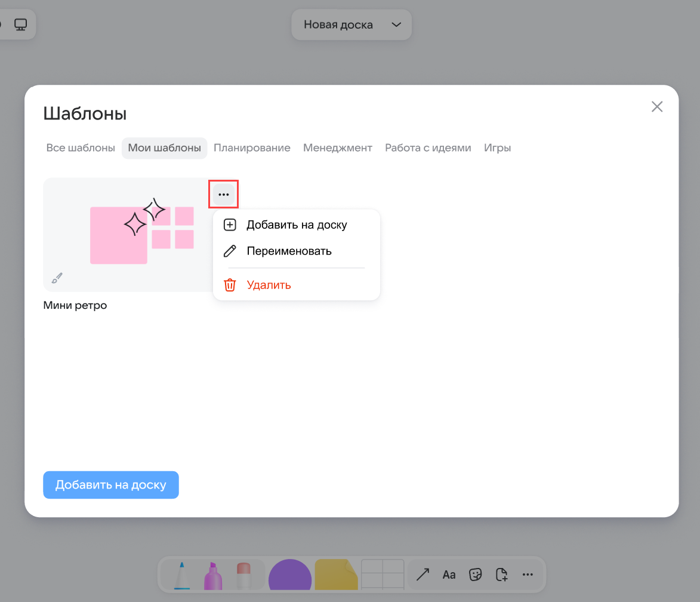Close the Шаблоны dialog
Screen dimensions: 700x602
click(x=657, y=107)
